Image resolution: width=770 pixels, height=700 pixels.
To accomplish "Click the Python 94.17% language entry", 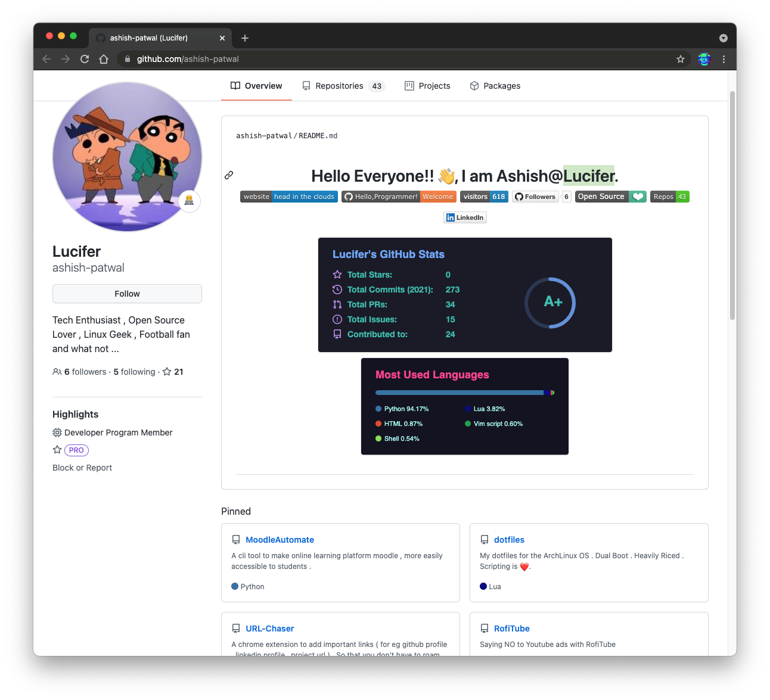I will [402, 409].
